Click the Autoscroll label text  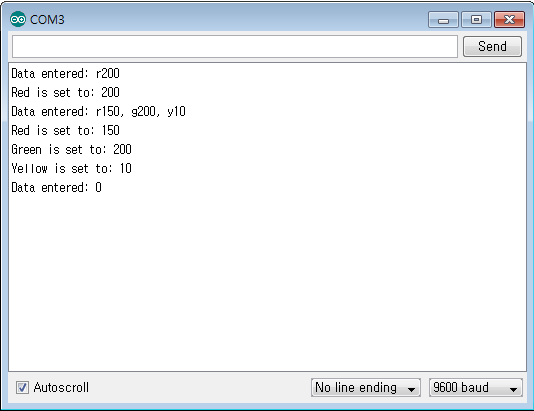click(61, 388)
